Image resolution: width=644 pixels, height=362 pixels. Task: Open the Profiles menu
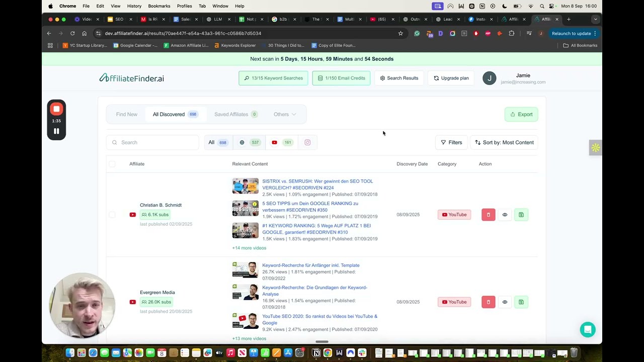point(184,6)
